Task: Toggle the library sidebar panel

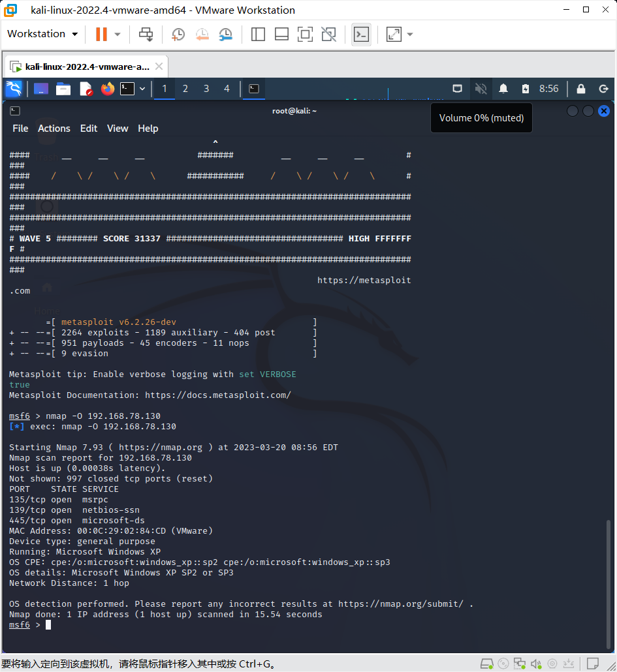Action: point(258,35)
